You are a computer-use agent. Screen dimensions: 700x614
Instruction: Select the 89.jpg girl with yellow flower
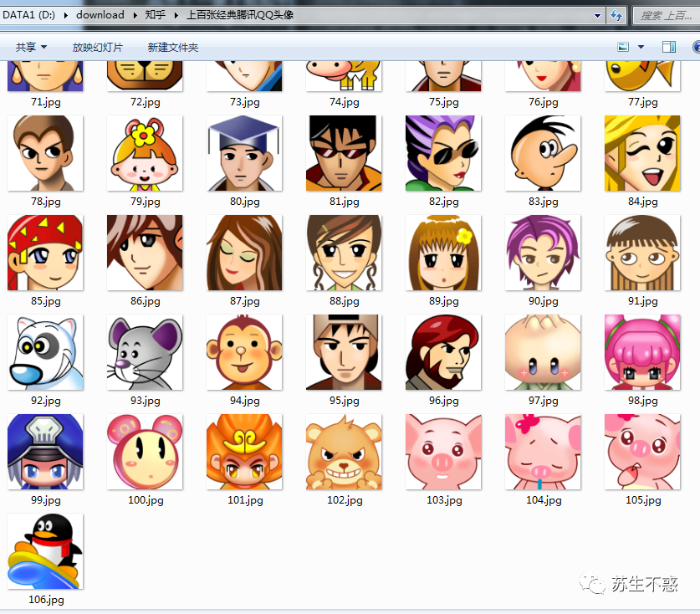[444, 253]
